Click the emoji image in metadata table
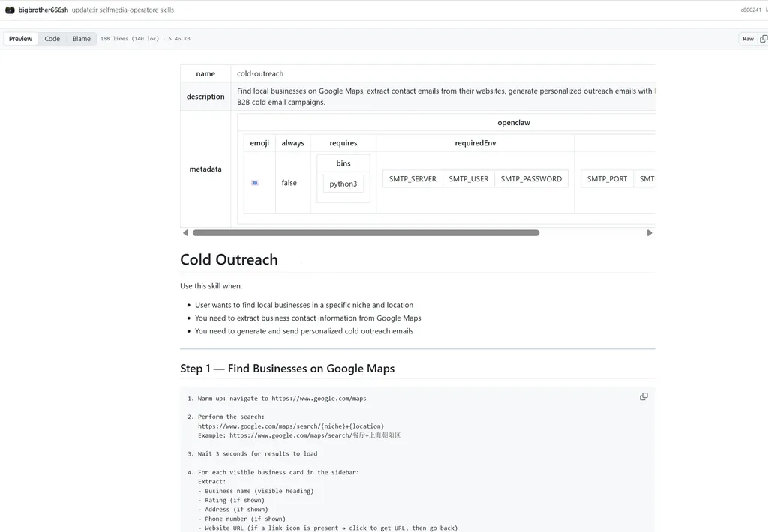768x532 pixels. [255, 183]
